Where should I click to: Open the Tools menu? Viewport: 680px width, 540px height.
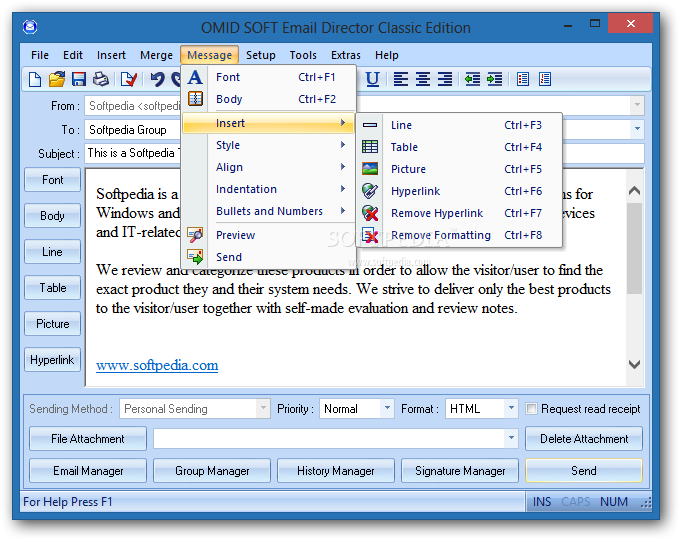[303, 55]
